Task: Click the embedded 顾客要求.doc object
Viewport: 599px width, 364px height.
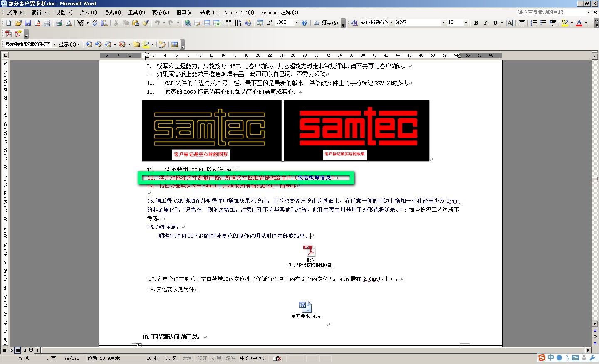Action: (x=305, y=310)
